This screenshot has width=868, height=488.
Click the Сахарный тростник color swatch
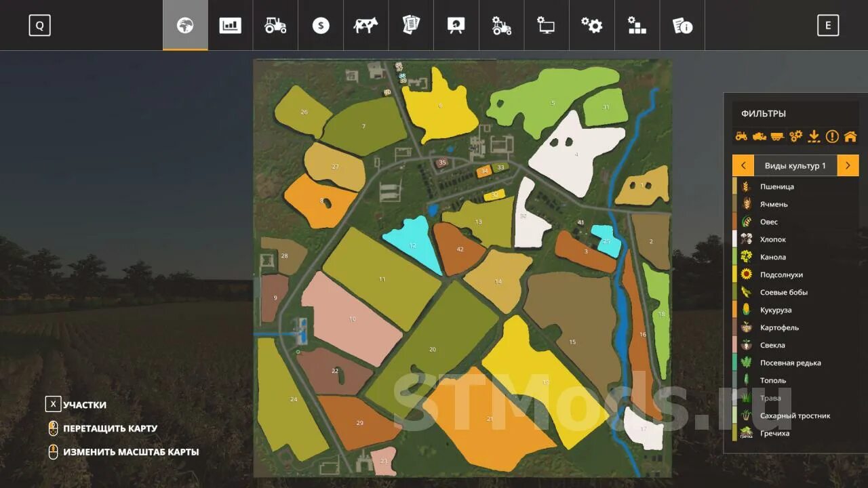point(734,415)
